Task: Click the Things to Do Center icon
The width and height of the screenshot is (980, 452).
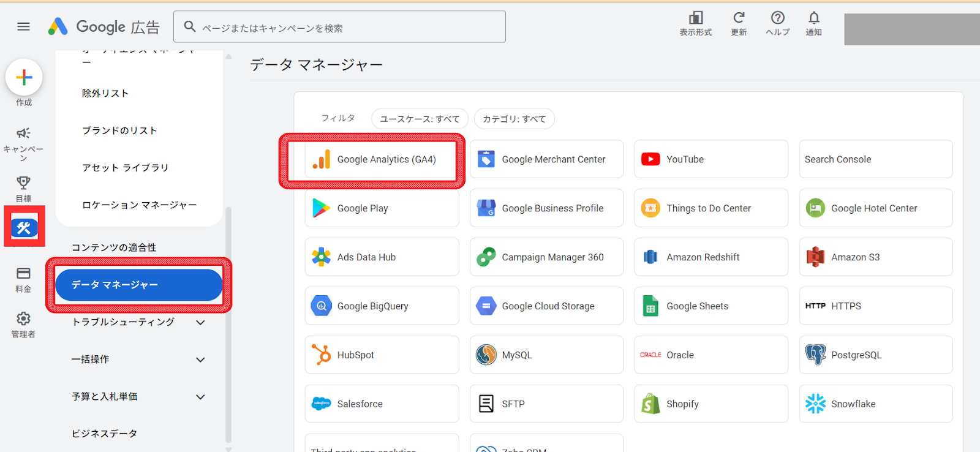Action: 650,208
